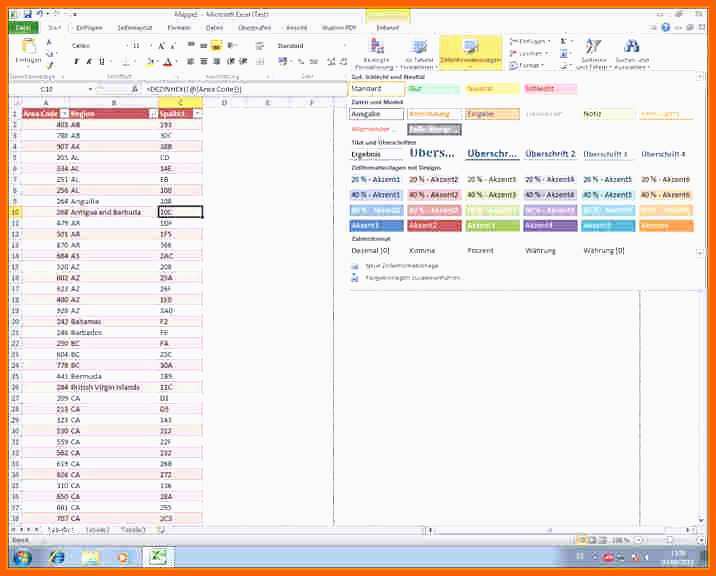Switch to the Entwurf ribbon tab

[x=387, y=28]
